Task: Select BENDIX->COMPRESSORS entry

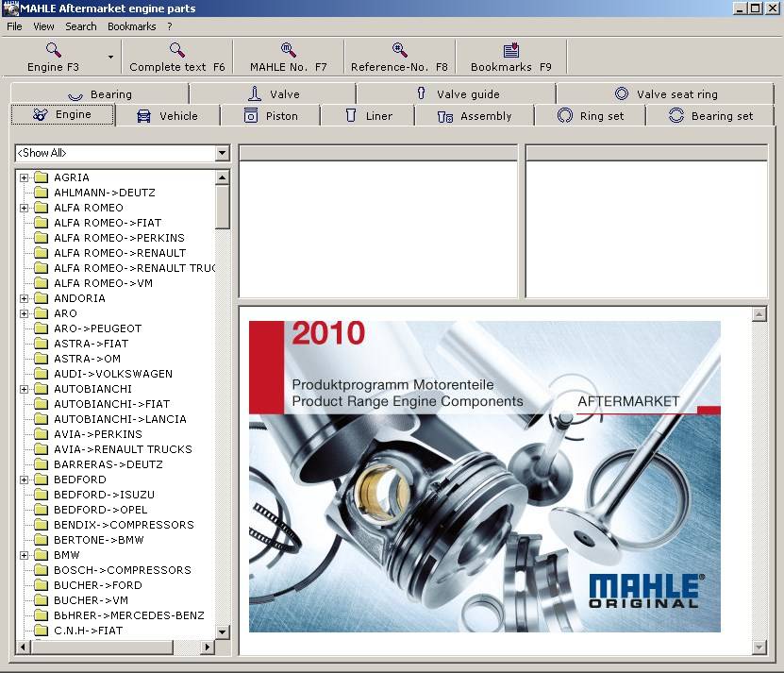Action: (x=124, y=525)
